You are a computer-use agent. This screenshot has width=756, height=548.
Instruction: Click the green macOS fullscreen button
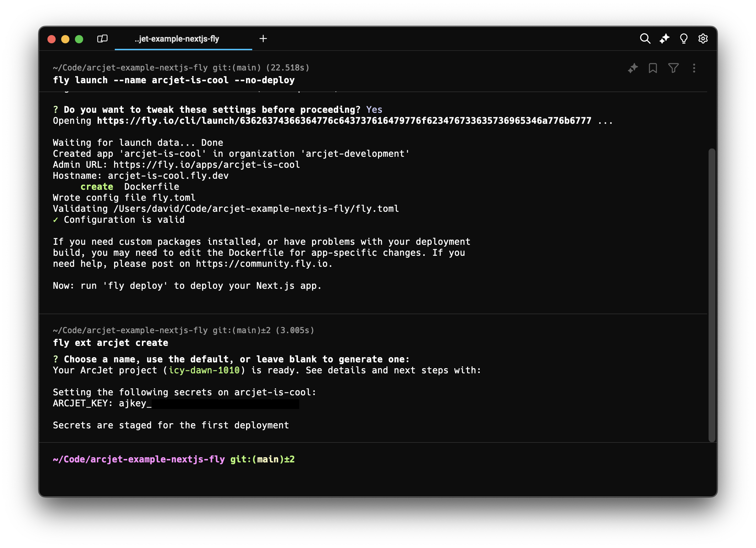point(79,39)
